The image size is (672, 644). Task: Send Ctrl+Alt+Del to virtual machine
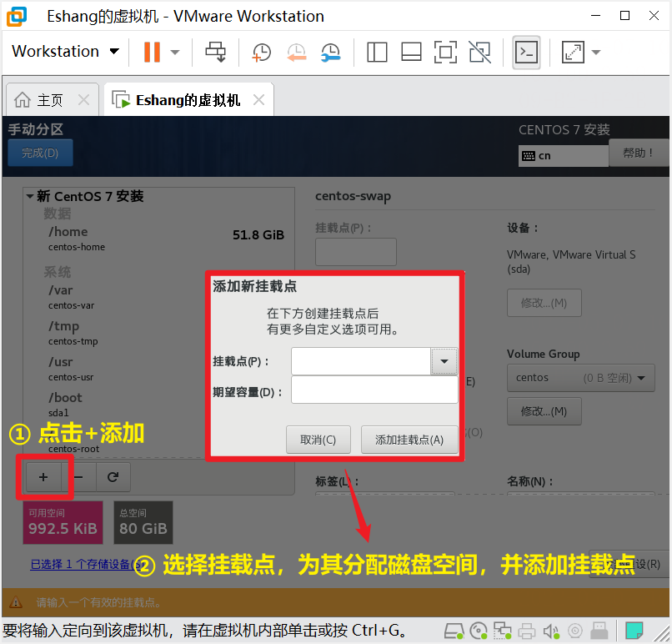pos(215,52)
